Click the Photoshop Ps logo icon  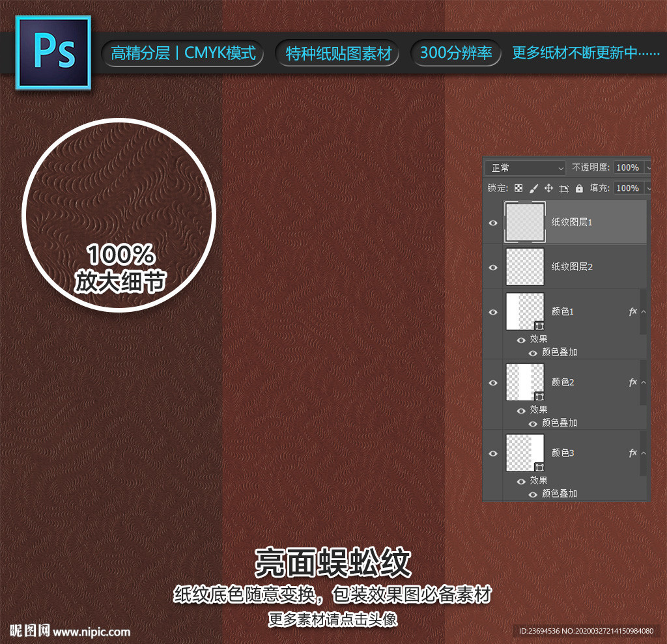tap(53, 52)
